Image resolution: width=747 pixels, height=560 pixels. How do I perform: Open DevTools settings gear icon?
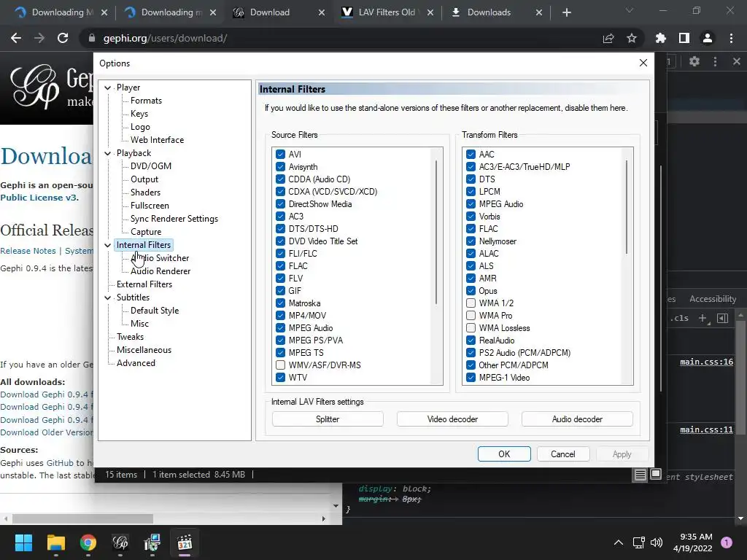point(694,61)
